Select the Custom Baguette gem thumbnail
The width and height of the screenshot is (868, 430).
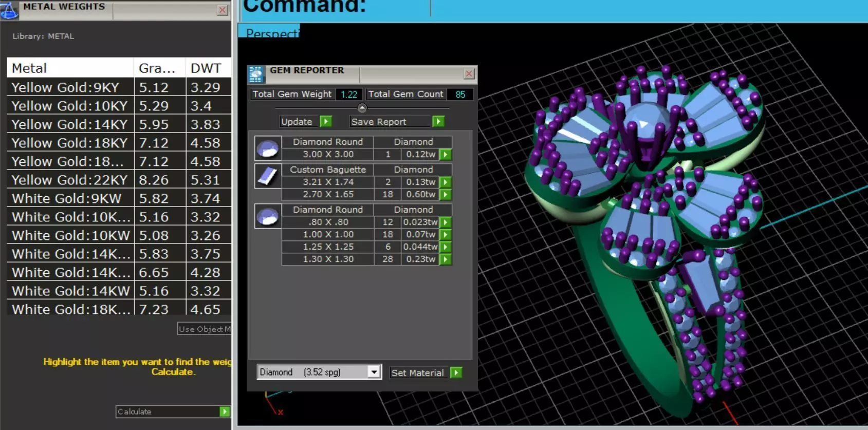pyautogui.click(x=268, y=176)
